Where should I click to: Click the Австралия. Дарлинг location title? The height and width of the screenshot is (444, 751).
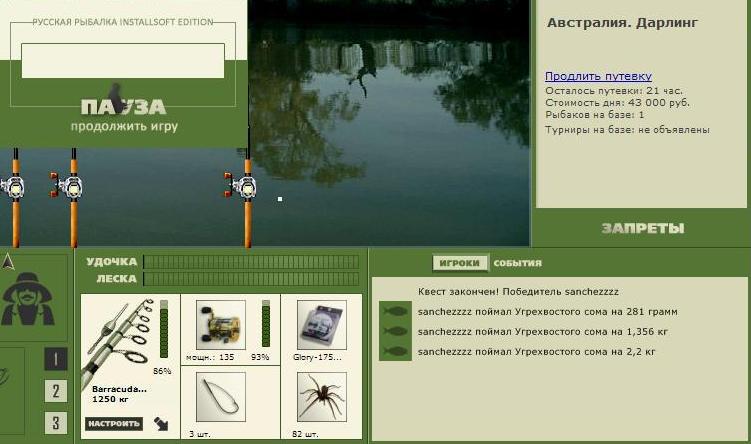[622, 23]
